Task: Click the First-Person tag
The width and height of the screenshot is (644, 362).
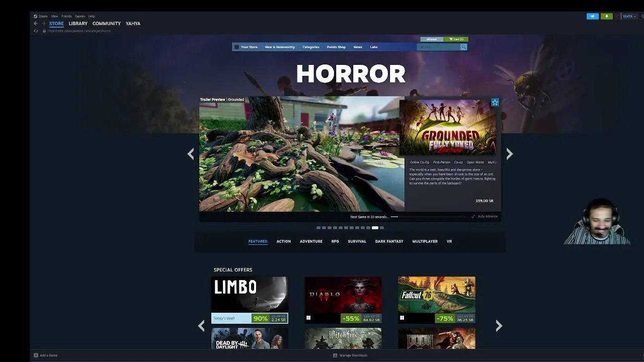Action: [x=442, y=162]
